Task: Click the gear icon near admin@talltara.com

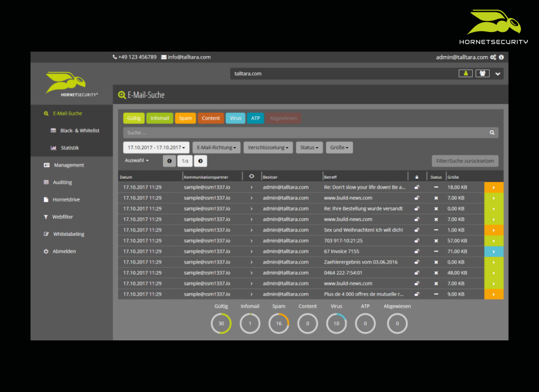Action: pyautogui.click(x=494, y=57)
